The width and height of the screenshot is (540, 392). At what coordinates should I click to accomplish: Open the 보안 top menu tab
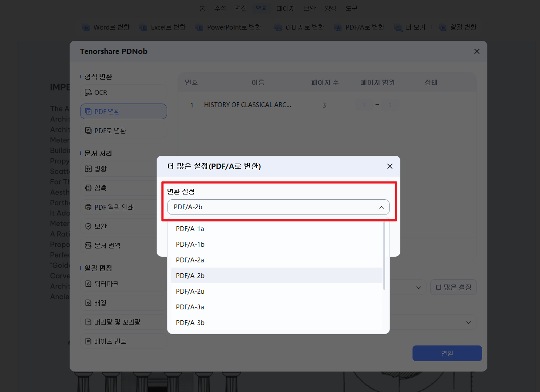pos(310,8)
